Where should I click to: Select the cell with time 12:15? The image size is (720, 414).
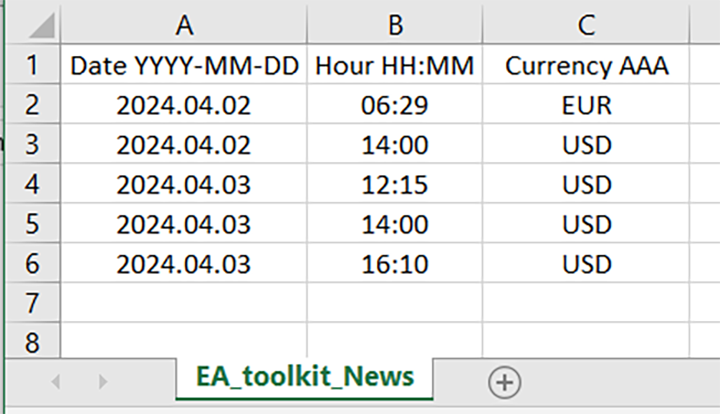pos(394,185)
